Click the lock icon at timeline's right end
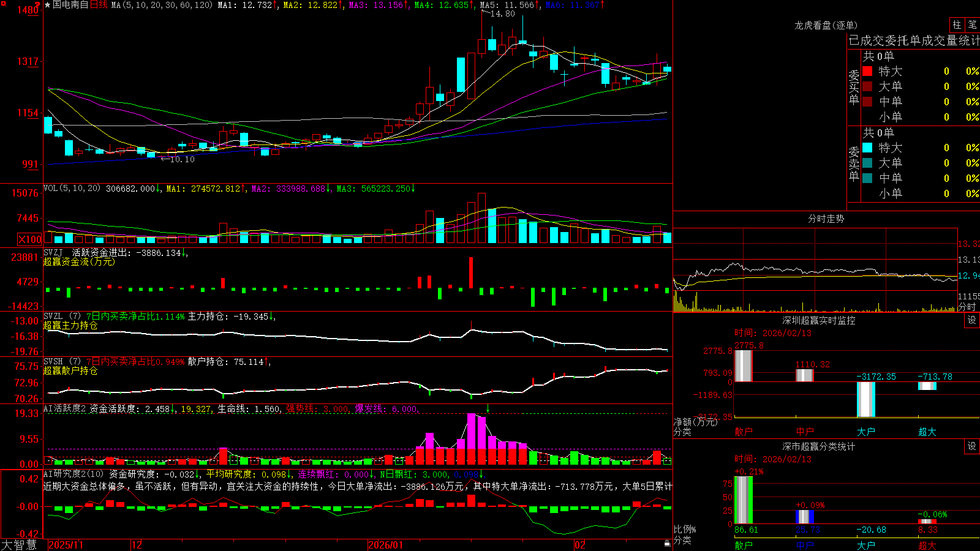 (x=668, y=543)
